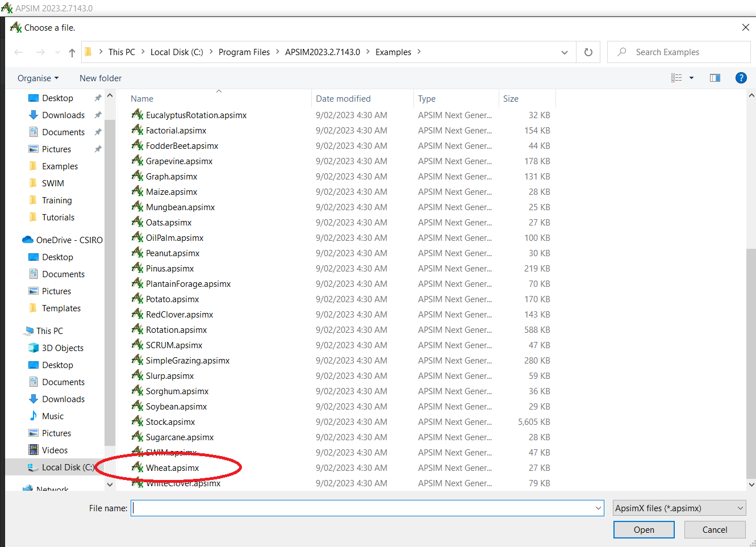Expand the chevron after This PC in the path
The height and width of the screenshot is (547, 756).
[143, 52]
